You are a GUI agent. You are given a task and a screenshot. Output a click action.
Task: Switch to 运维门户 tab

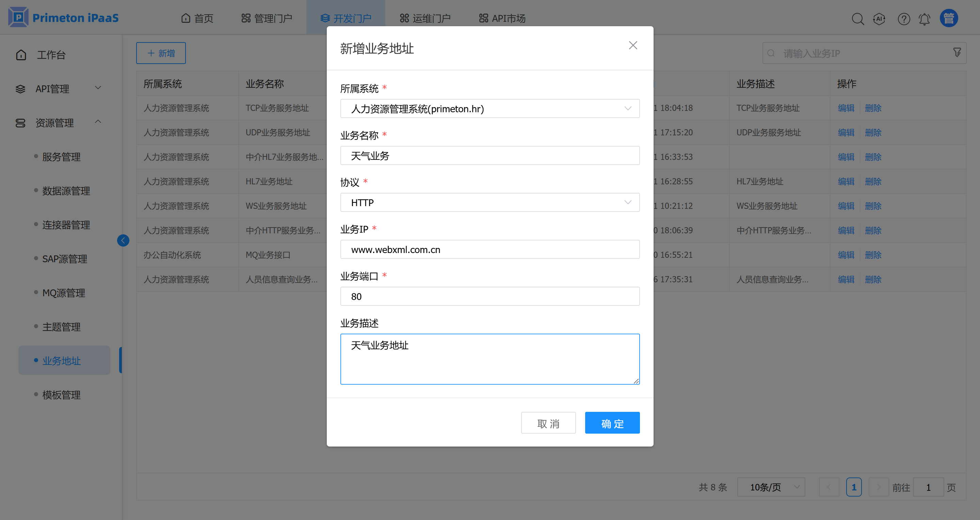tap(425, 18)
